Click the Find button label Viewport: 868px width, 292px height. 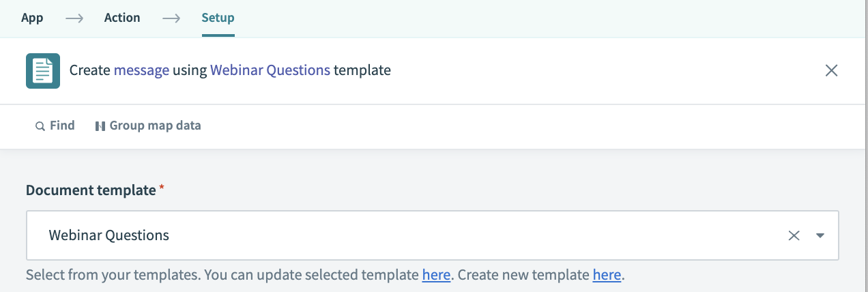(x=62, y=126)
